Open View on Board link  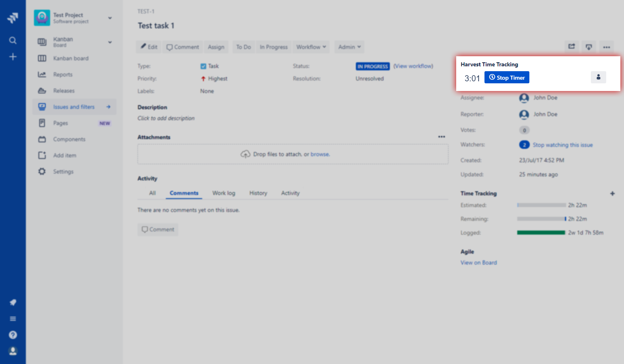(x=478, y=262)
